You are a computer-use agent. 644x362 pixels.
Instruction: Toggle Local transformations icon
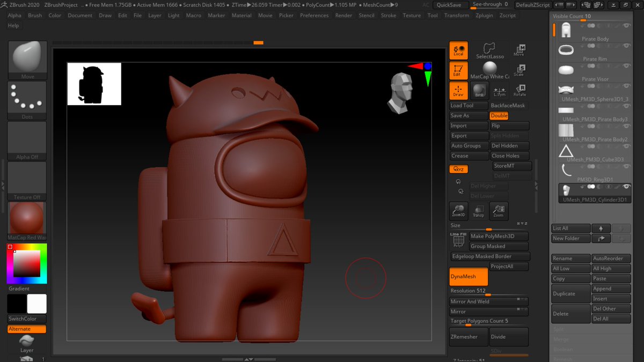(458, 50)
